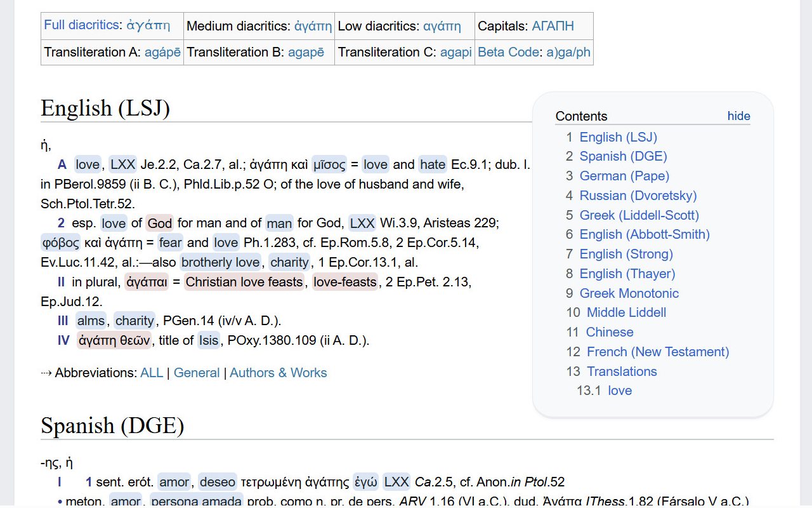The image size is (812, 508).
Task: Go to the Middle Liddell section
Action: 626,312
